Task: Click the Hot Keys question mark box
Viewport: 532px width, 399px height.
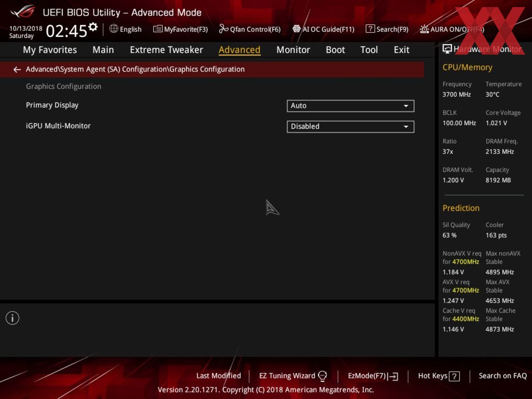Action: [x=454, y=376]
